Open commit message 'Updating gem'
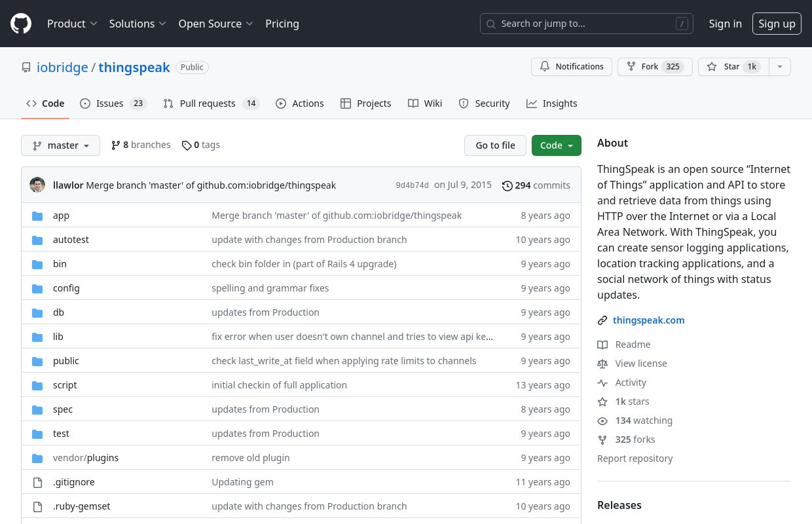812x524 pixels. point(243,482)
